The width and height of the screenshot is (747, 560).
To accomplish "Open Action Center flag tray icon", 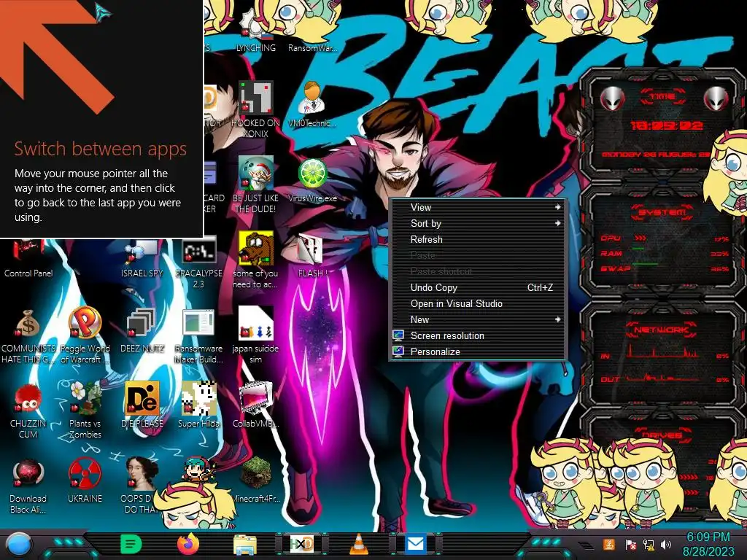I will pos(630,545).
